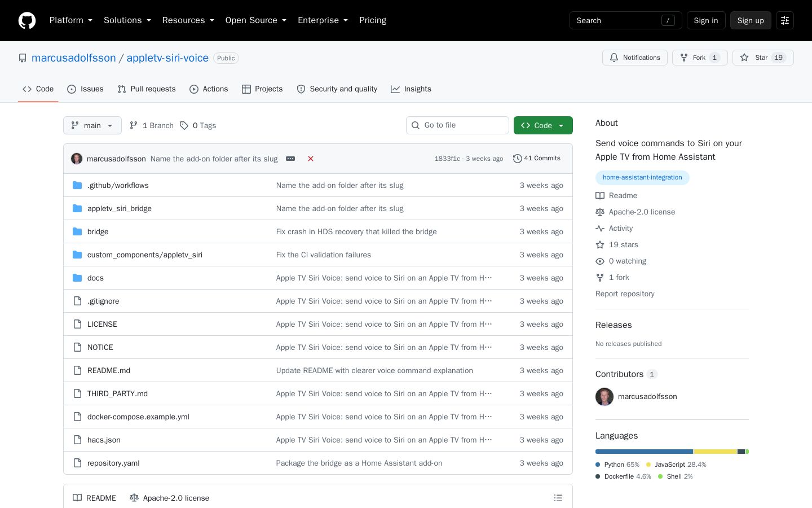
Task: Open the main branch selector dropdown
Action: tap(92, 125)
